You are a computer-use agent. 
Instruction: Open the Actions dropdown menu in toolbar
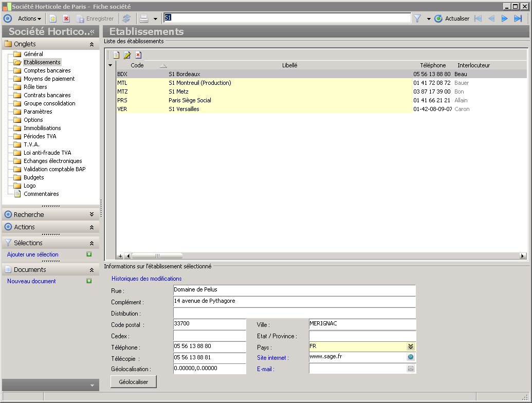(29, 19)
